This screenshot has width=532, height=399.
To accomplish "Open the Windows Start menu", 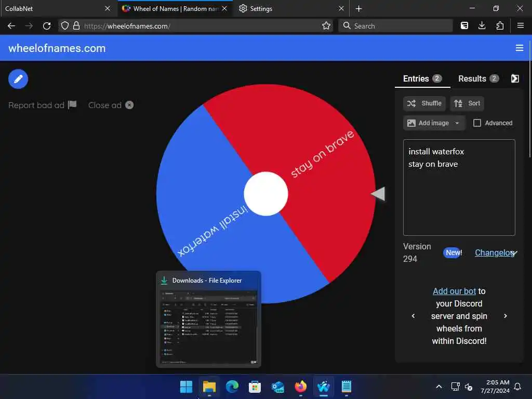I will click(x=186, y=387).
